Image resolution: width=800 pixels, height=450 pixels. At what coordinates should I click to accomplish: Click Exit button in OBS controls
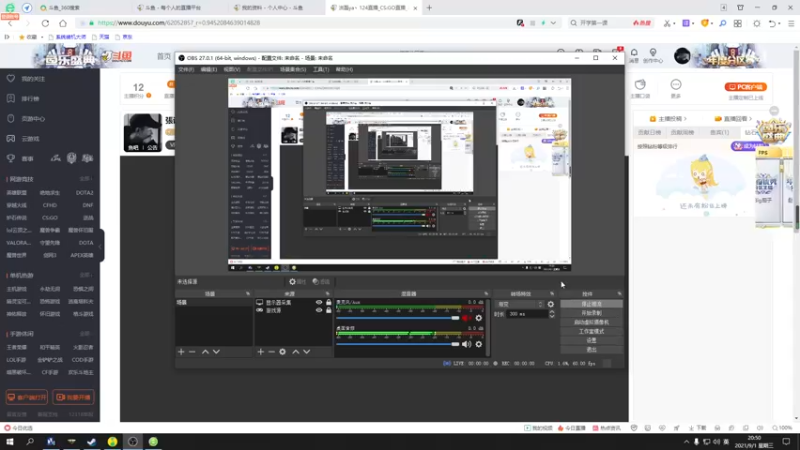591,349
